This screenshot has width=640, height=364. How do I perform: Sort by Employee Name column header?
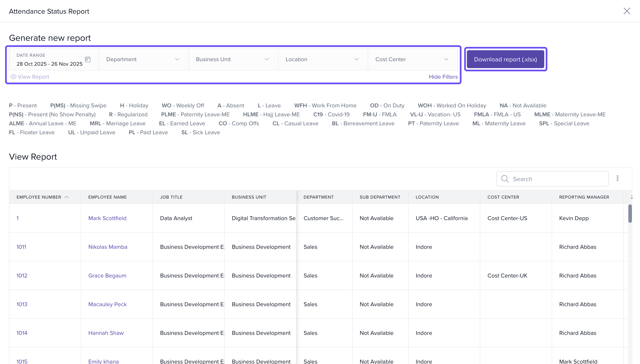click(108, 197)
